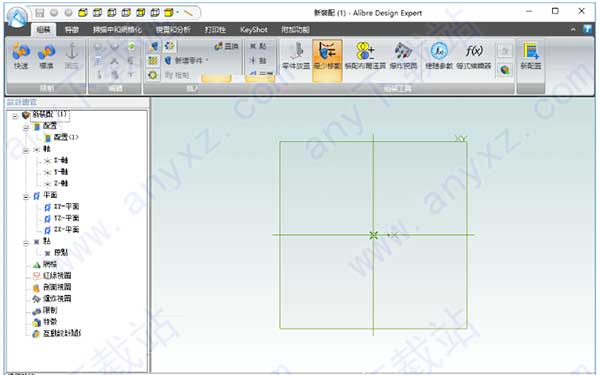Click the 新增零件 (New Part) button
The width and height of the screenshot is (600, 375).
tap(186, 60)
